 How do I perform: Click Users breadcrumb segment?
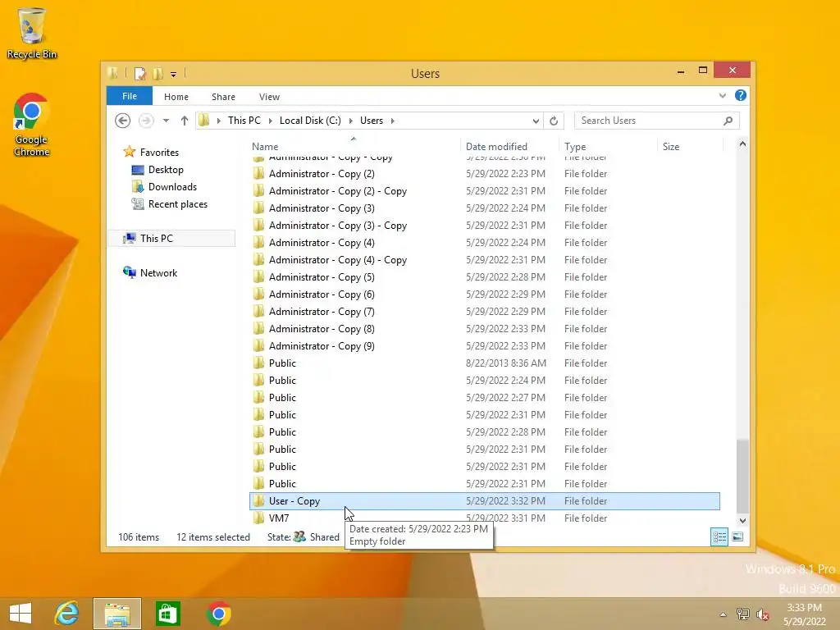point(372,121)
